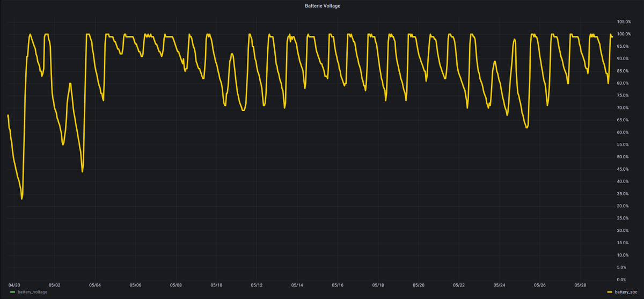Image resolution: width=644 pixels, height=299 pixels.
Task: Select the 05/06 date axis label
Action: (136, 285)
